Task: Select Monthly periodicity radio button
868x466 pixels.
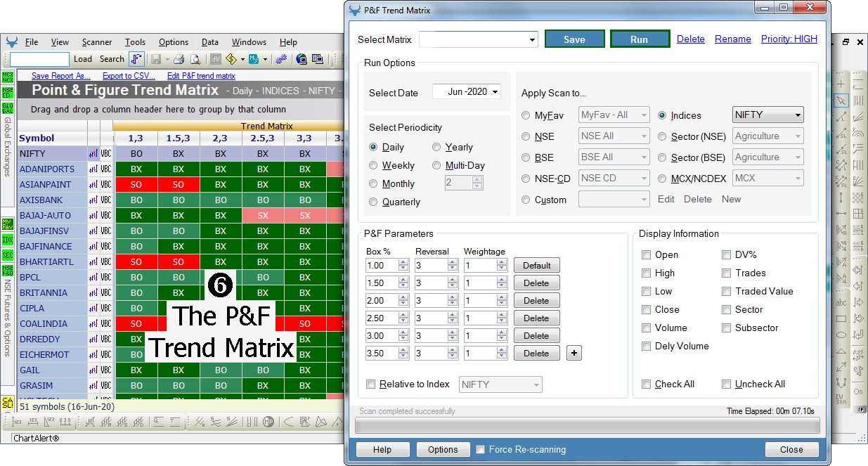Action: click(373, 183)
